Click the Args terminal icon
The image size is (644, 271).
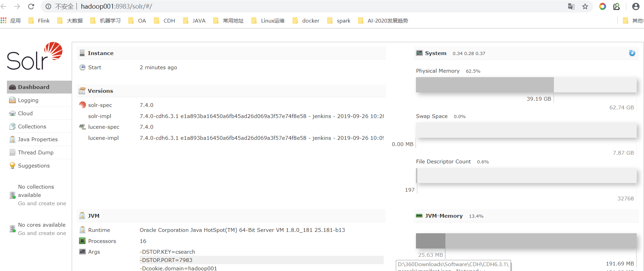[x=82, y=252]
